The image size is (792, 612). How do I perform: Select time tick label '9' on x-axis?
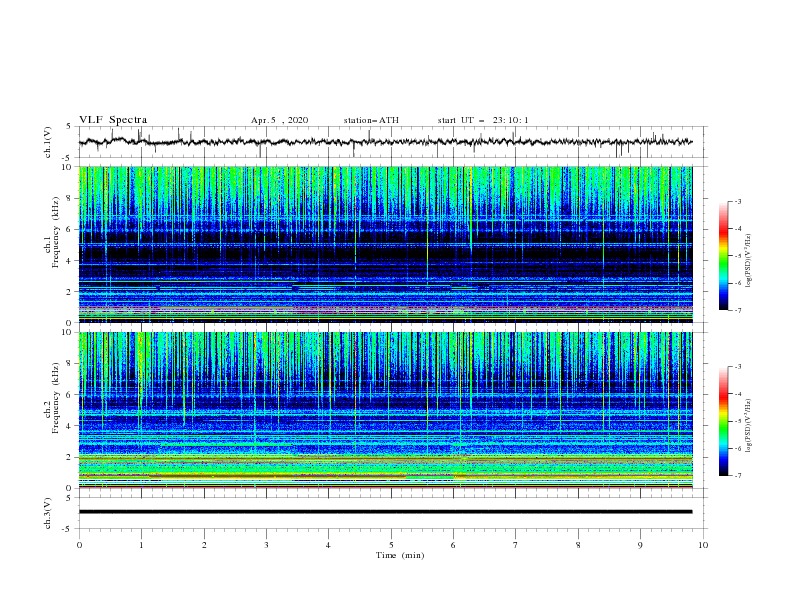pyautogui.click(x=640, y=545)
